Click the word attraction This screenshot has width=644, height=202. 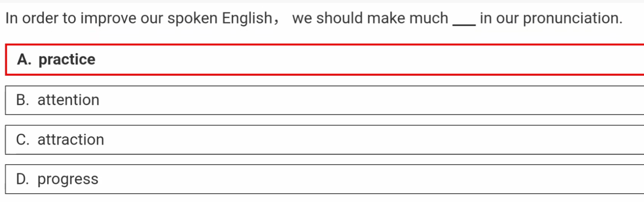tap(71, 140)
